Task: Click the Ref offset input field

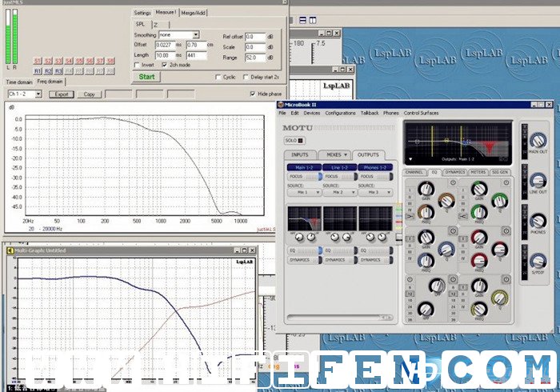Action: (x=255, y=37)
